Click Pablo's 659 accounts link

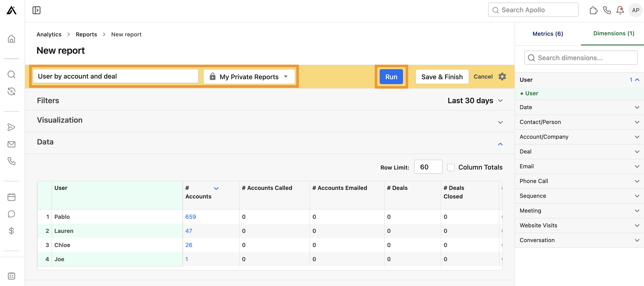191,217
